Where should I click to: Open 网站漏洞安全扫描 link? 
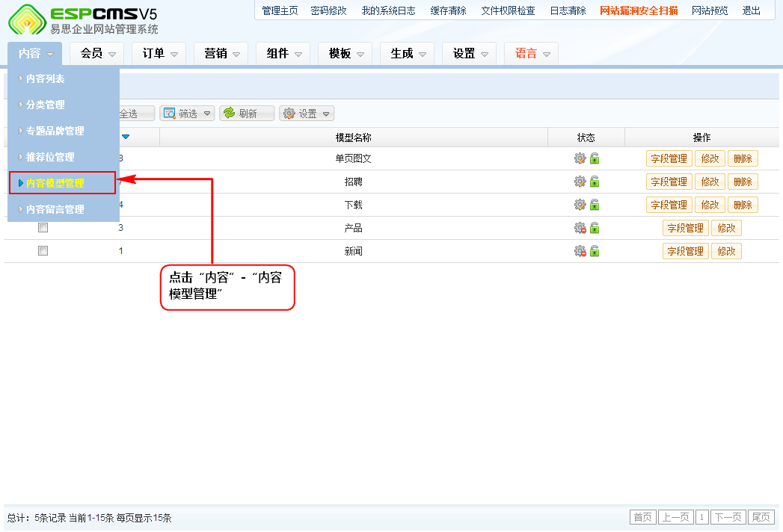[639, 10]
